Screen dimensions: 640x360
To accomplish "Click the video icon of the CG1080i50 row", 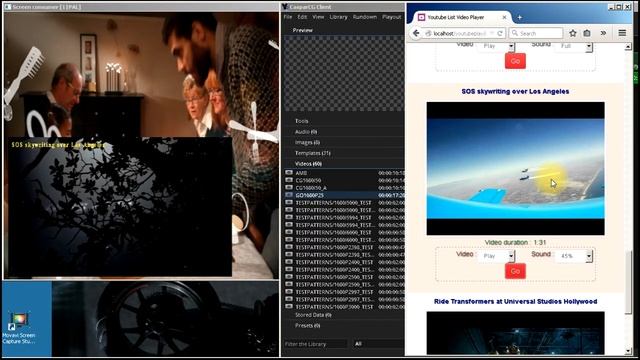I will pyautogui.click(x=289, y=180).
